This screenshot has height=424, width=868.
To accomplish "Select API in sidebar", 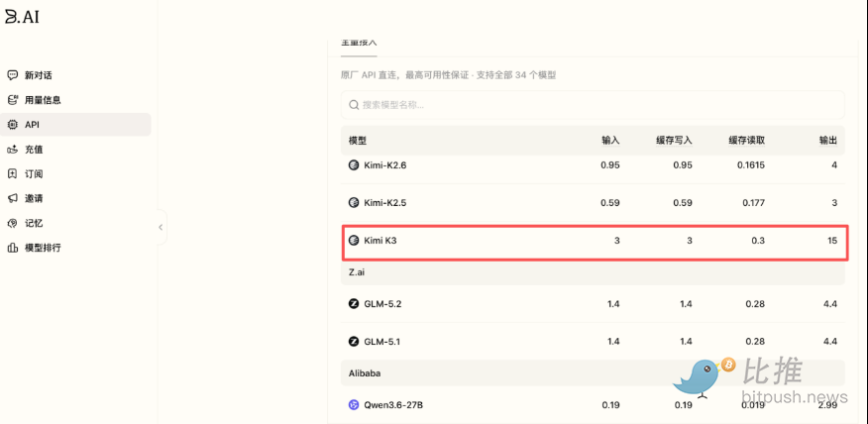I will pyautogui.click(x=75, y=125).
